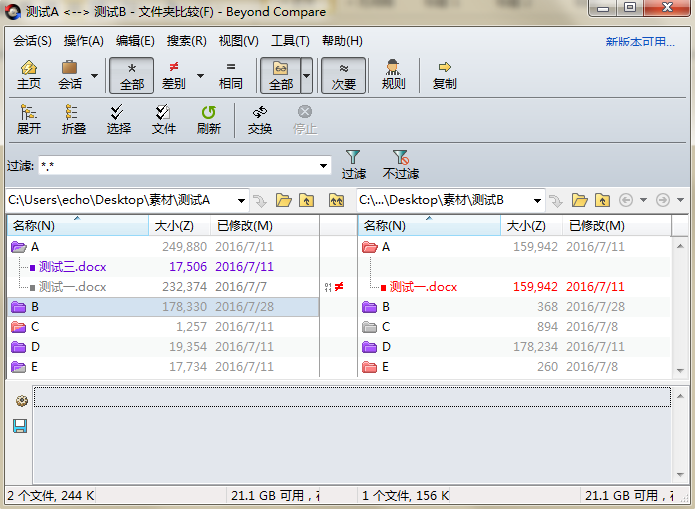
Task: Select 测试三.docx in left pane
Action: coord(72,267)
